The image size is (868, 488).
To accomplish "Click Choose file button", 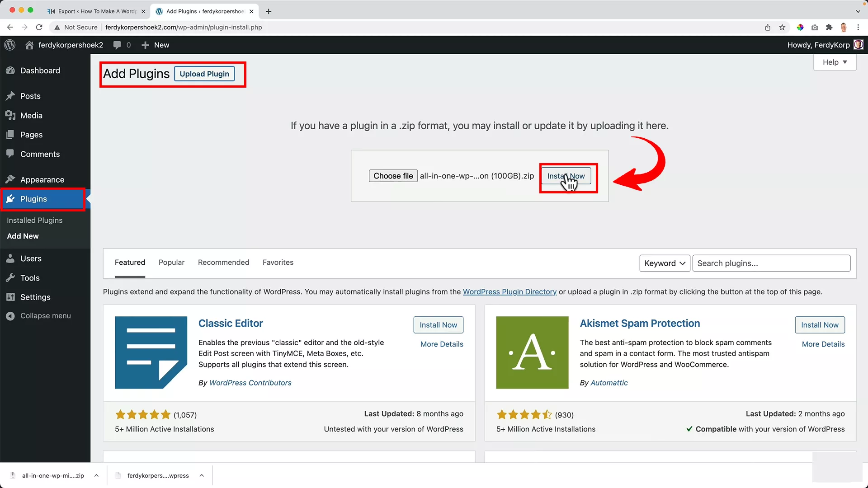I will tap(393, 176).
